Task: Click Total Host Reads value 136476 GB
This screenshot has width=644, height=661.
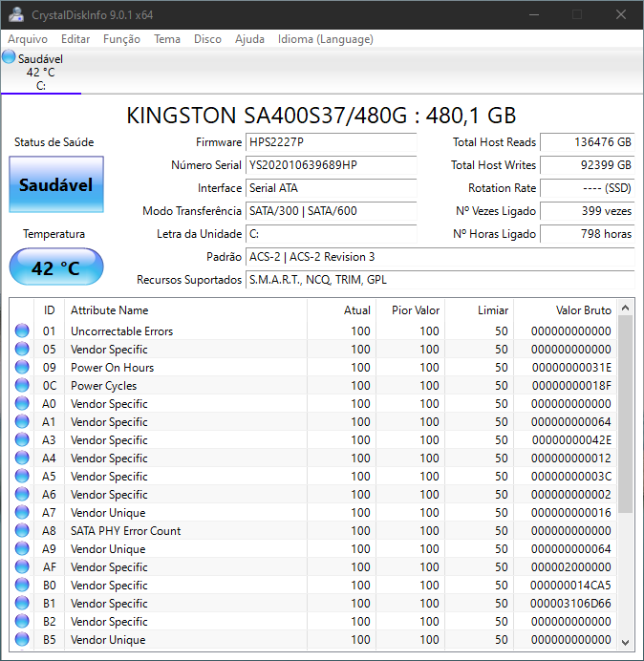Action: 587,142
